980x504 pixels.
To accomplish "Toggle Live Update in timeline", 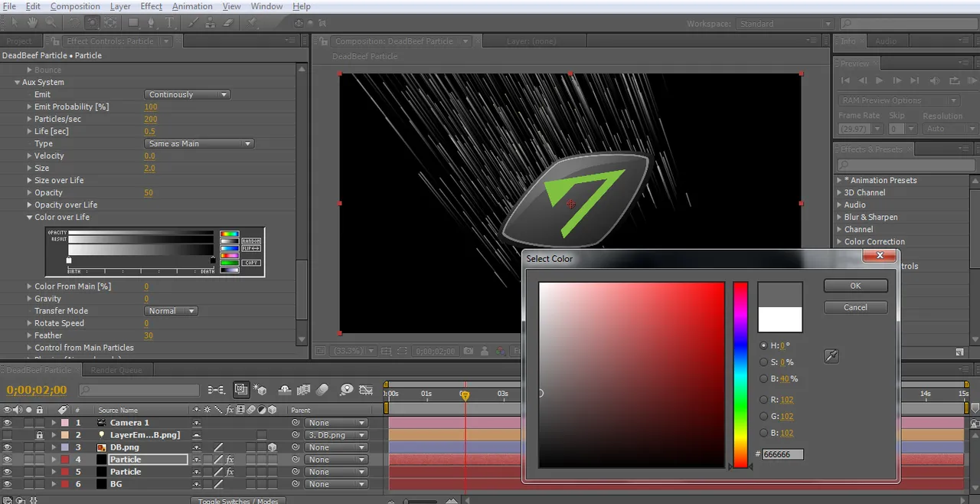I will click(241, 390).
